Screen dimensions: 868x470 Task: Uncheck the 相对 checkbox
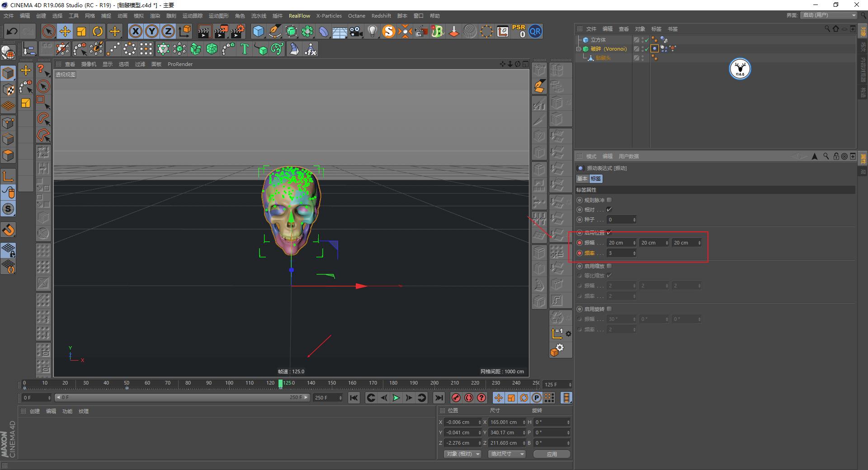(x=609, y=209)
